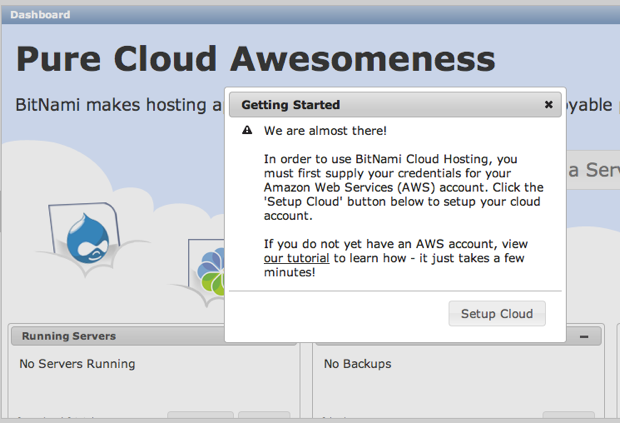Click 'We are almost there!' text

click(x=325, y=131)
